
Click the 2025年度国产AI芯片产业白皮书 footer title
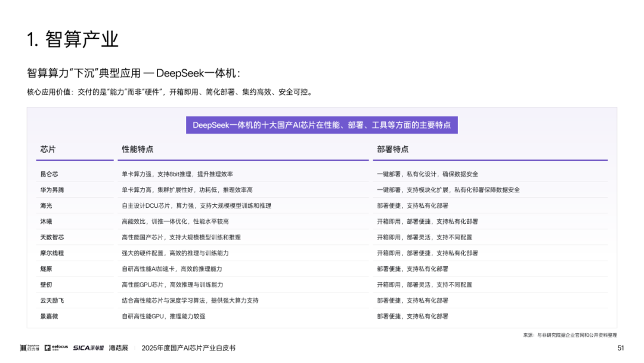(188, 348)
